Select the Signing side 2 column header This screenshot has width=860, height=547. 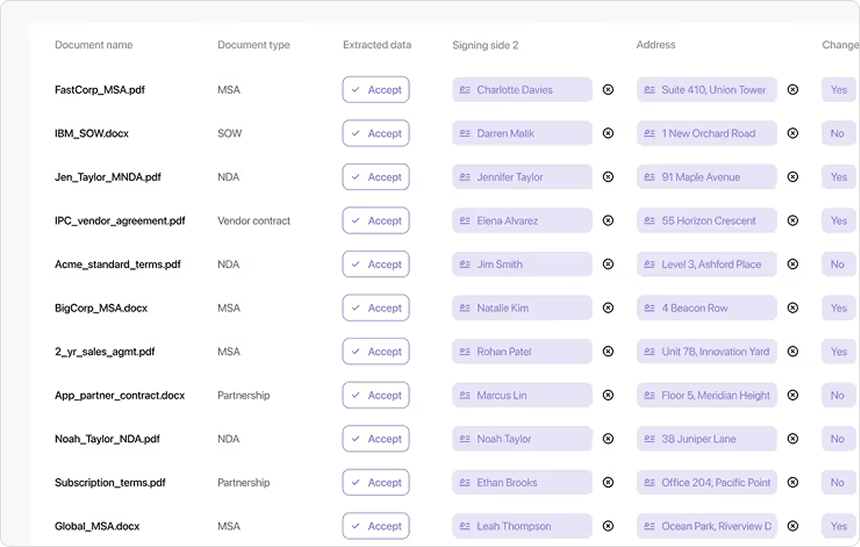tap(485, 45)
